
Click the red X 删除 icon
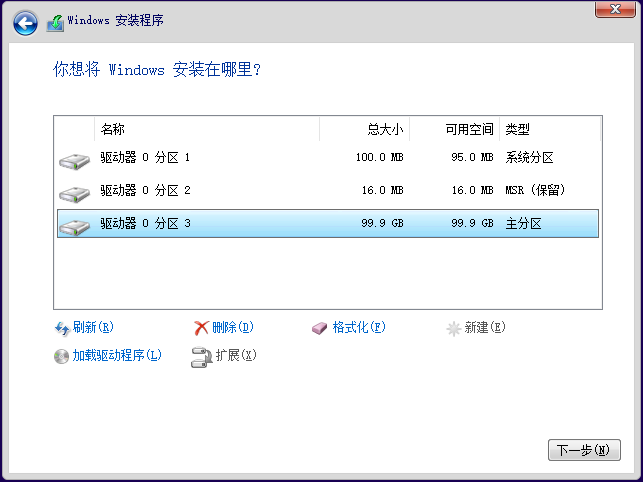pyautogui.click(x=201, y=328)
